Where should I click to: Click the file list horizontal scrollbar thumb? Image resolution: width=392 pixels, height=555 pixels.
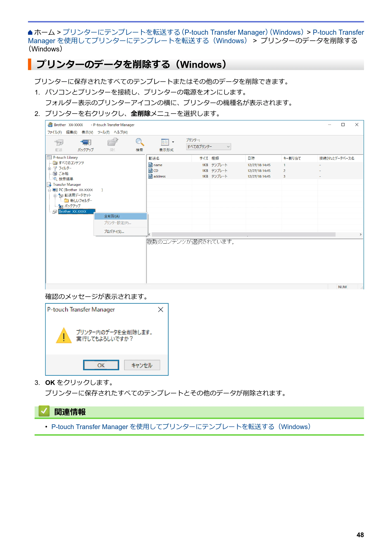click(243, 234)
